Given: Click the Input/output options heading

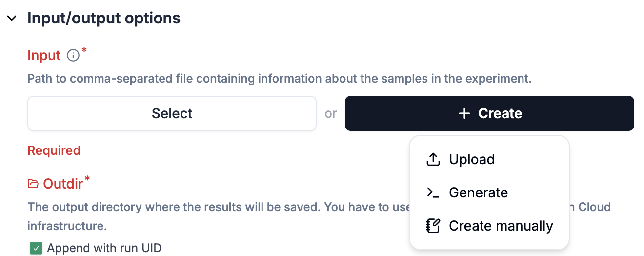Looking at the screenshot, I should tap(104, 18).
